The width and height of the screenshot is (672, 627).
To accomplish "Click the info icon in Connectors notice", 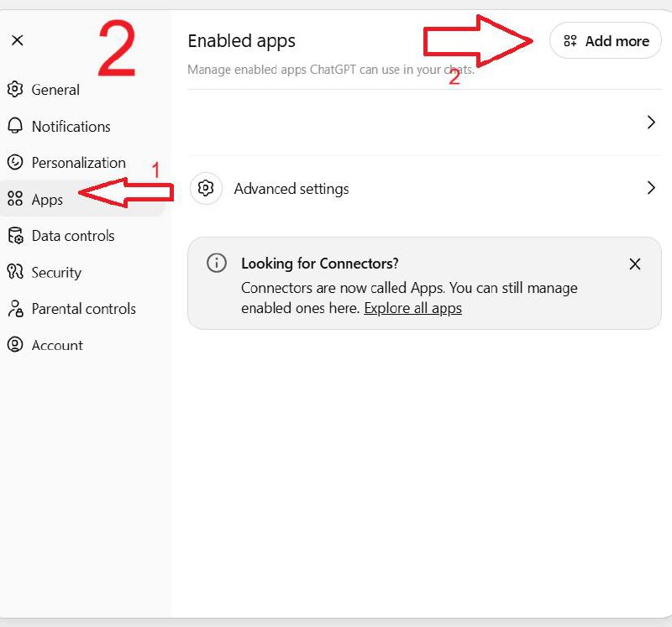I will point(217,264).
